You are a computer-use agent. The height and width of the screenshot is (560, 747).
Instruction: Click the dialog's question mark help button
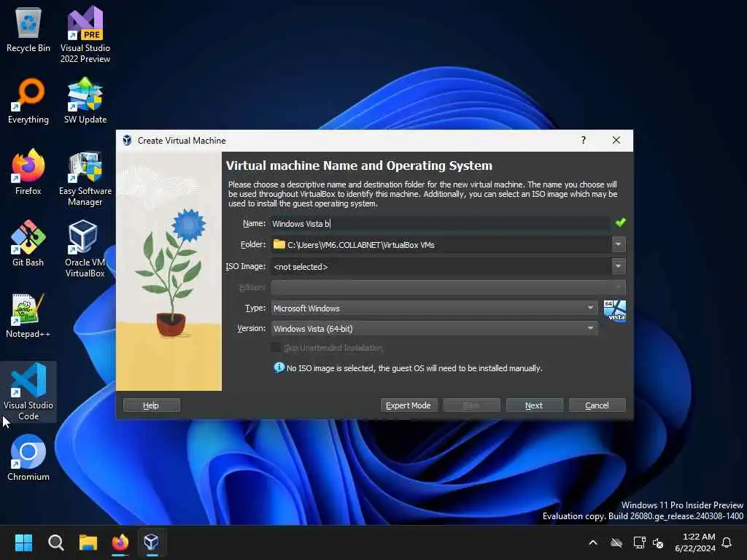point(583,140)
